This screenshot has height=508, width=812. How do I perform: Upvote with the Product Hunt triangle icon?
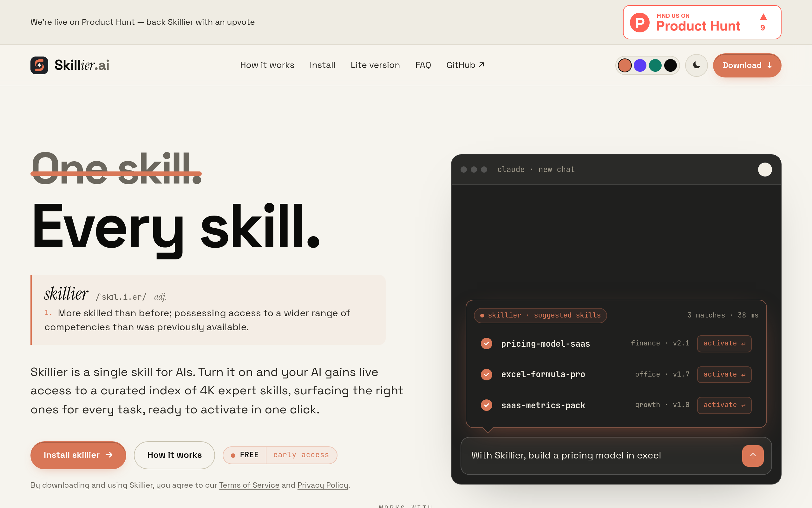[x=763, y=17]
